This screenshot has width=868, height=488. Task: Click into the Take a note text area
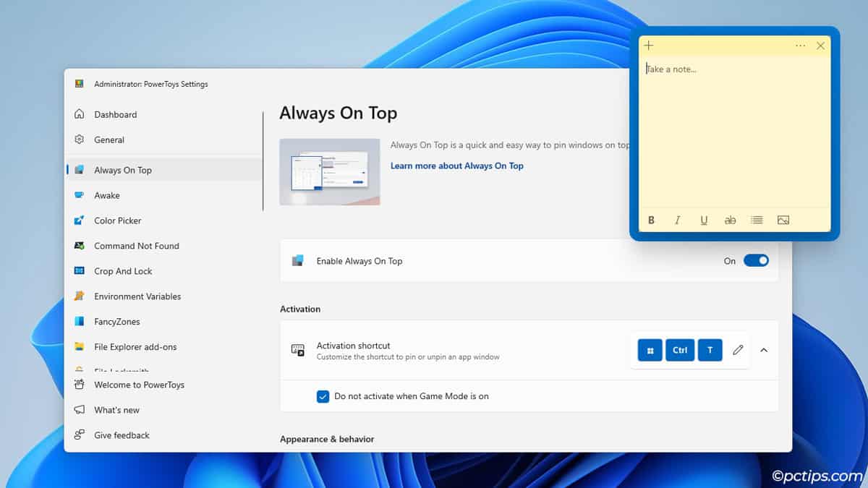(733, 130)
